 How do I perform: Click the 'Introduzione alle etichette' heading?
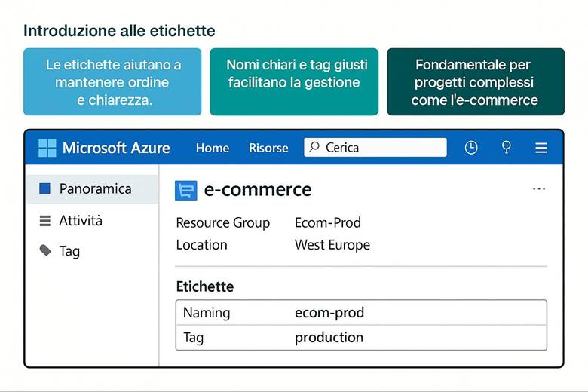pyautogui.click(x=119, y=31)
